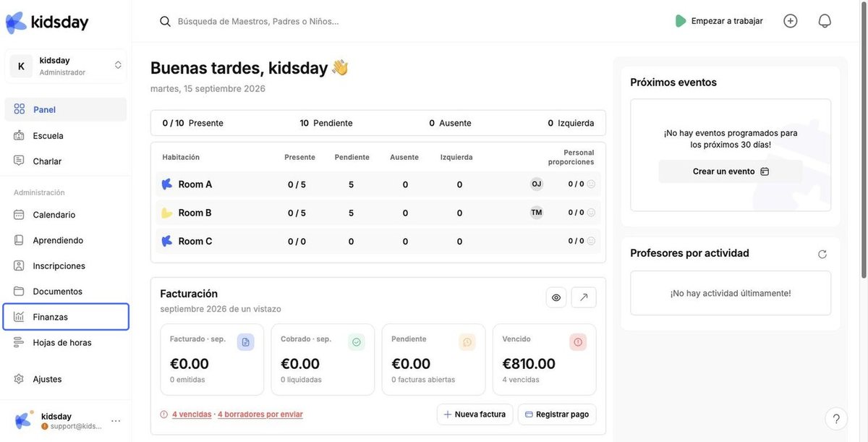Navigate to Calendario
The height and width of the screenshot is (442, 868).
(66, 214)
